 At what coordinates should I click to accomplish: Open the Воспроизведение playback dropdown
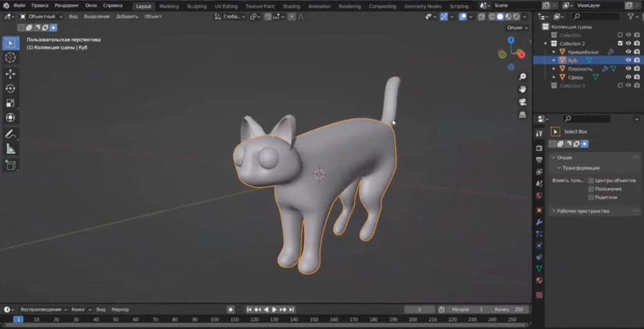click(44, 310)
